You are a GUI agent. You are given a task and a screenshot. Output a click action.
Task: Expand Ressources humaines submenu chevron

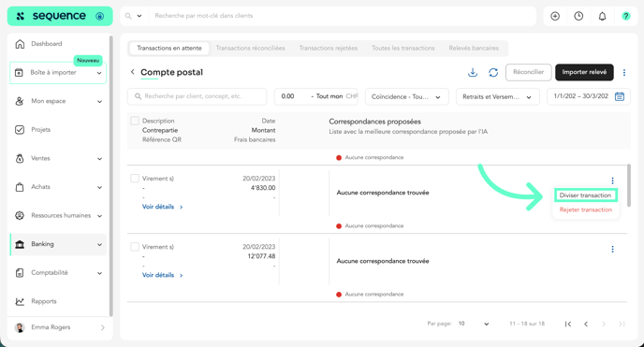(x=99, y=216)
